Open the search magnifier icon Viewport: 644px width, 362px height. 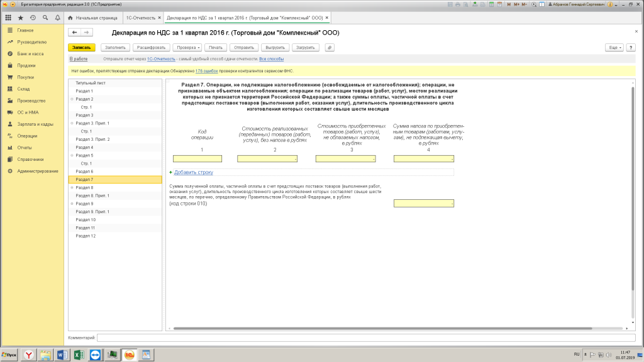pos(45,18)
